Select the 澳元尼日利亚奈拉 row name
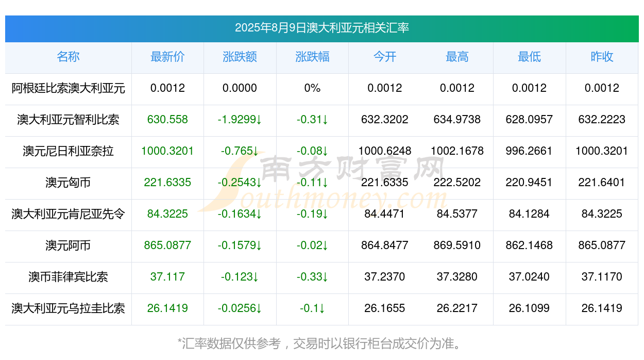644x360 pixels. point(68,151)
